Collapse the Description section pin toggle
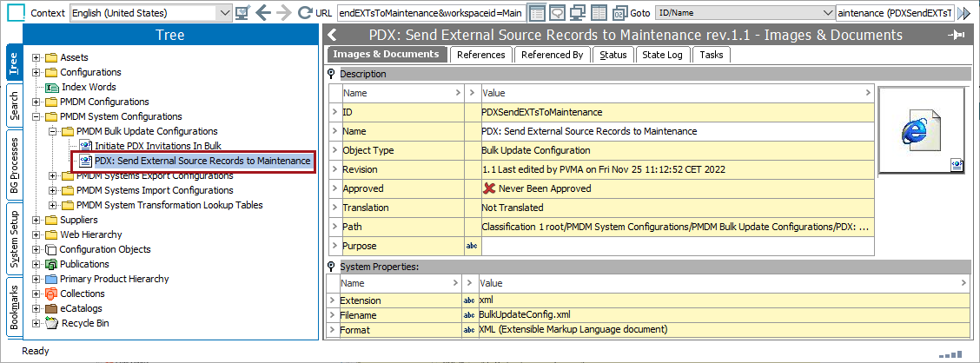 (x=332, y=74)
